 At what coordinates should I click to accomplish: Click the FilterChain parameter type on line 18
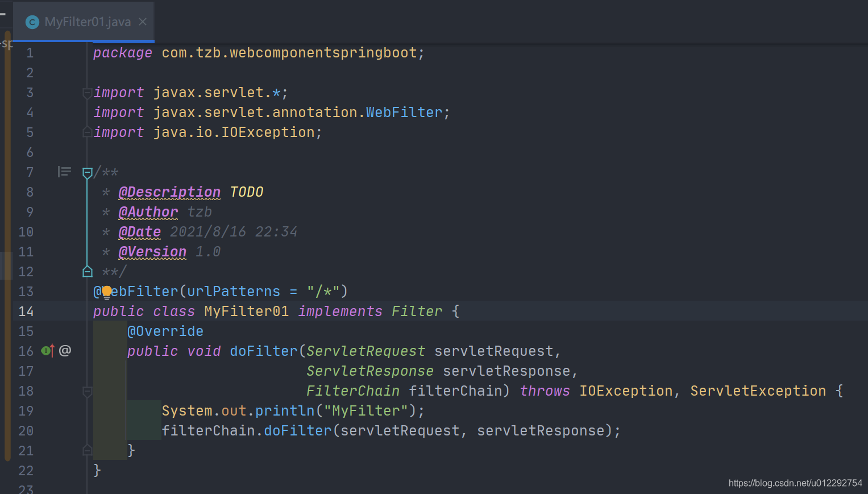pyautogui.click(x=353, y=391)
